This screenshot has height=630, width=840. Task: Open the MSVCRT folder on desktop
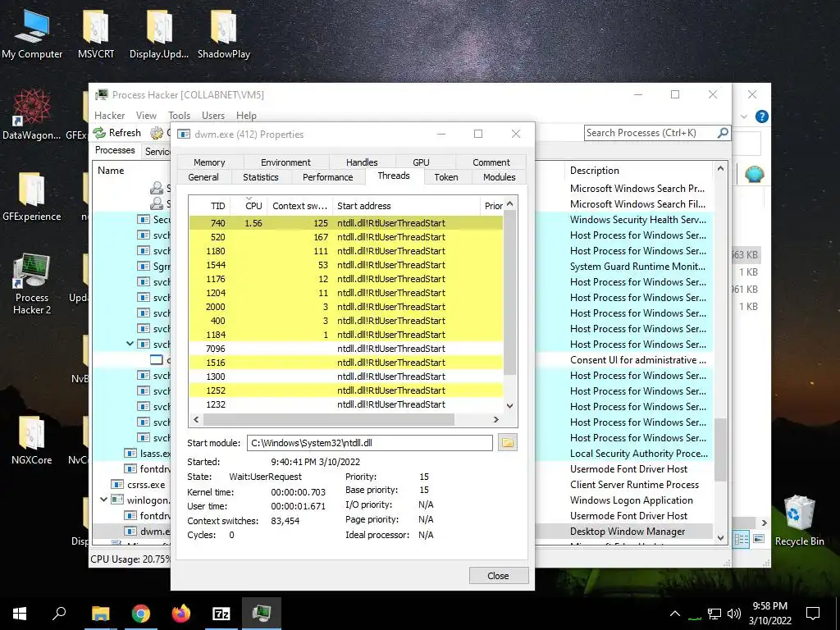[x=96, y=33]
